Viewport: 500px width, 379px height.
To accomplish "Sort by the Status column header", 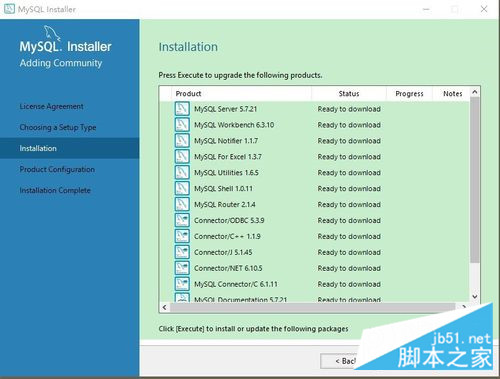I will 349,94.
